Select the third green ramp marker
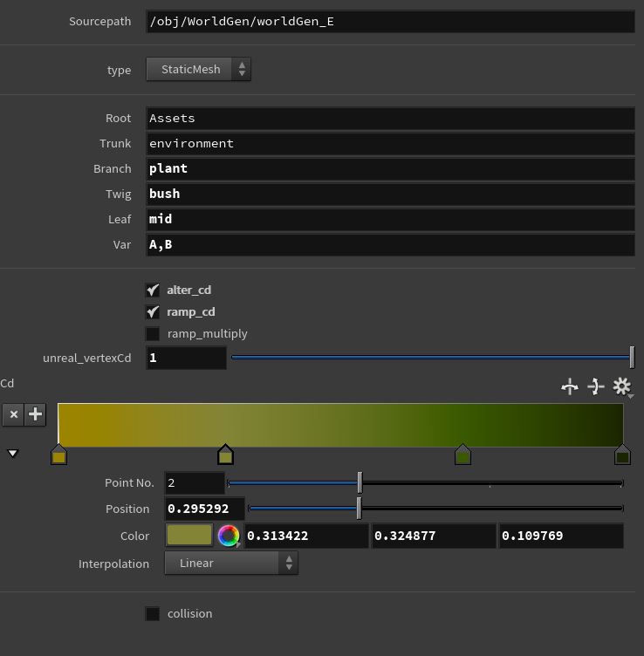Screen dimensions: 644x656 (x=462, y=454)
